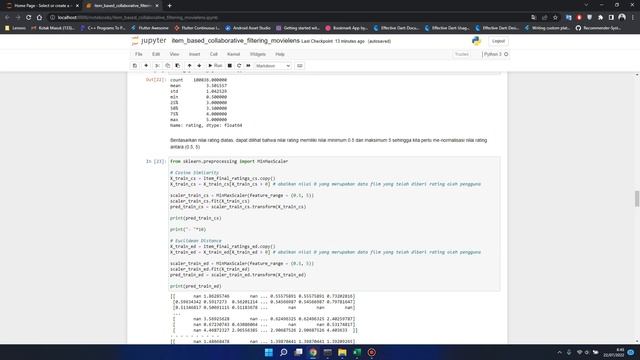Click the Out[22] describe output

206,103
